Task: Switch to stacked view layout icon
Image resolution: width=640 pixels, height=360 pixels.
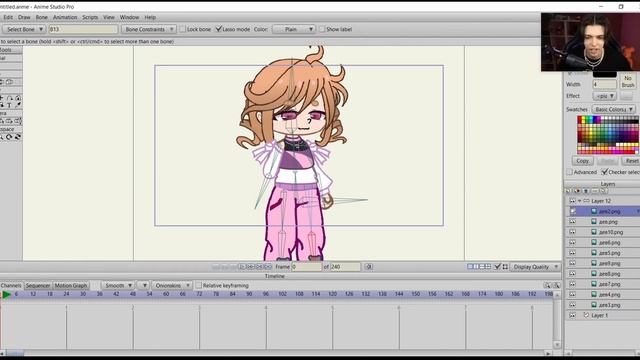Action: pos(482,267)
